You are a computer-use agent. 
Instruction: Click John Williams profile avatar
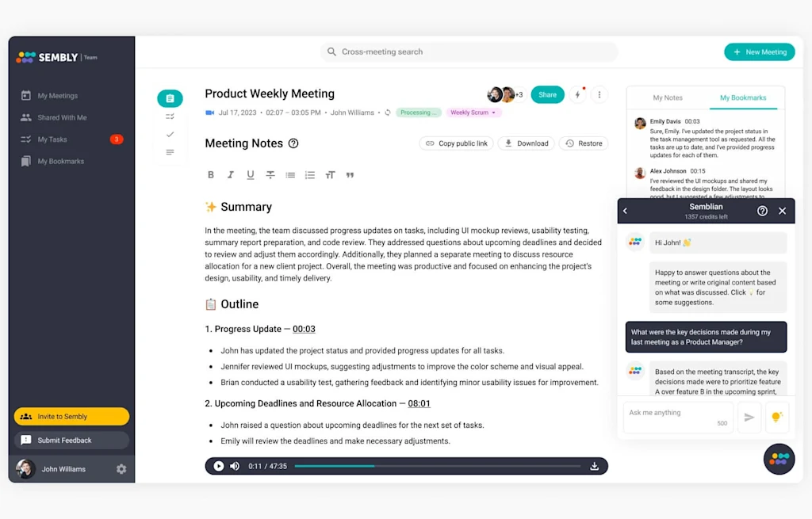(25, 469)
